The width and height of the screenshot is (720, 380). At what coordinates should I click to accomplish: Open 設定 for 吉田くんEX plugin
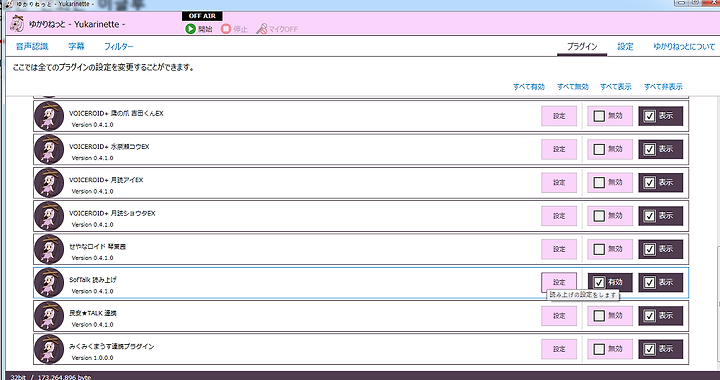[559, 116]
